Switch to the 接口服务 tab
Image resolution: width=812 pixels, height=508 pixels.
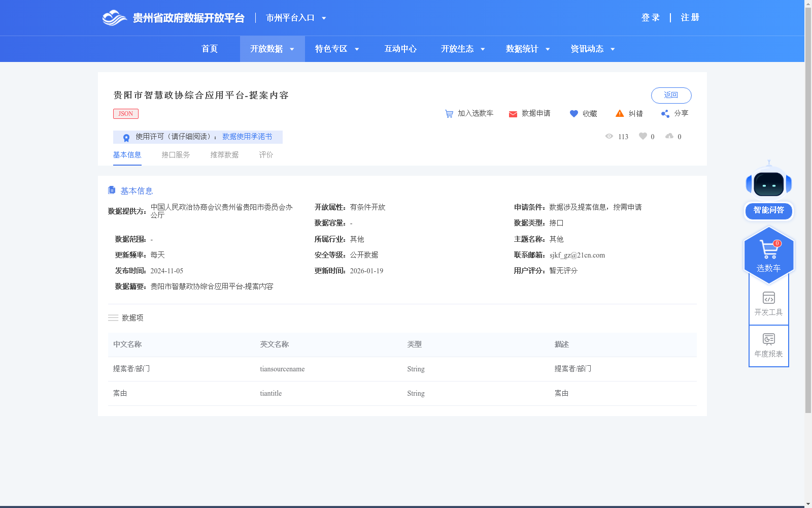(x=176, y=155)
